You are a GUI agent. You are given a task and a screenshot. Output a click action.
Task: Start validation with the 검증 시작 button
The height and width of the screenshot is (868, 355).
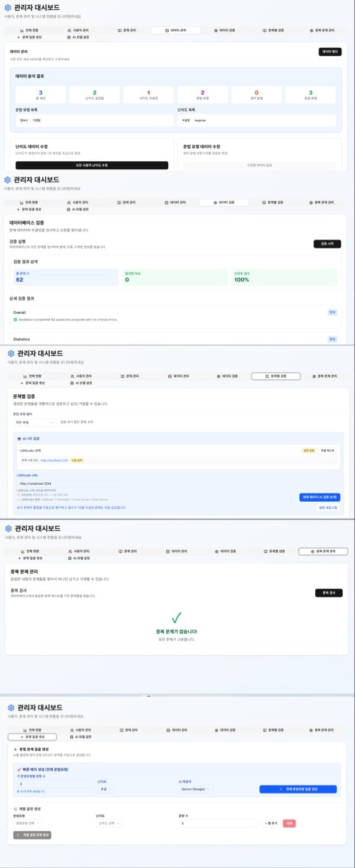click(327, 244)
